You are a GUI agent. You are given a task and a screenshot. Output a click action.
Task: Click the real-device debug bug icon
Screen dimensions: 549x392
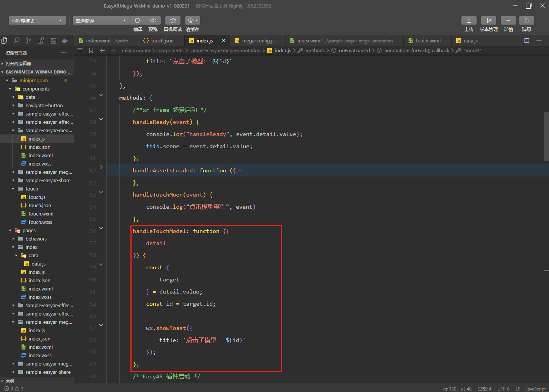(x=173, y=20)
